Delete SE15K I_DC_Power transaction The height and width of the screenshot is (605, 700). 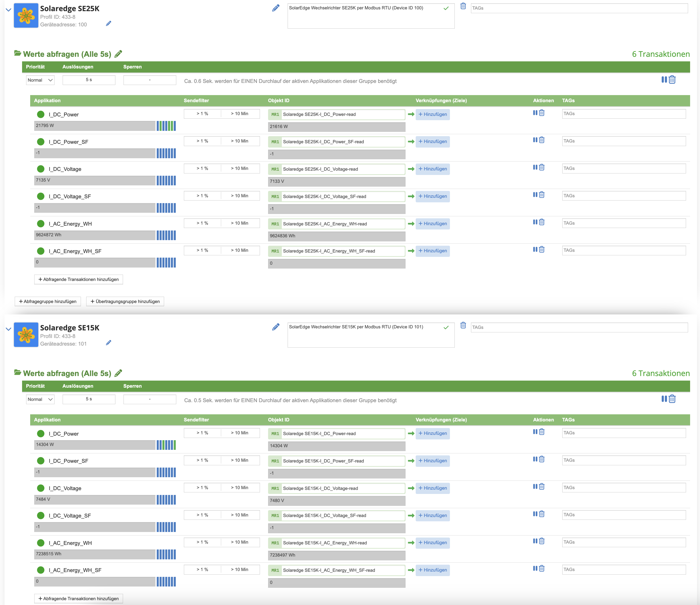coord(542,431)
